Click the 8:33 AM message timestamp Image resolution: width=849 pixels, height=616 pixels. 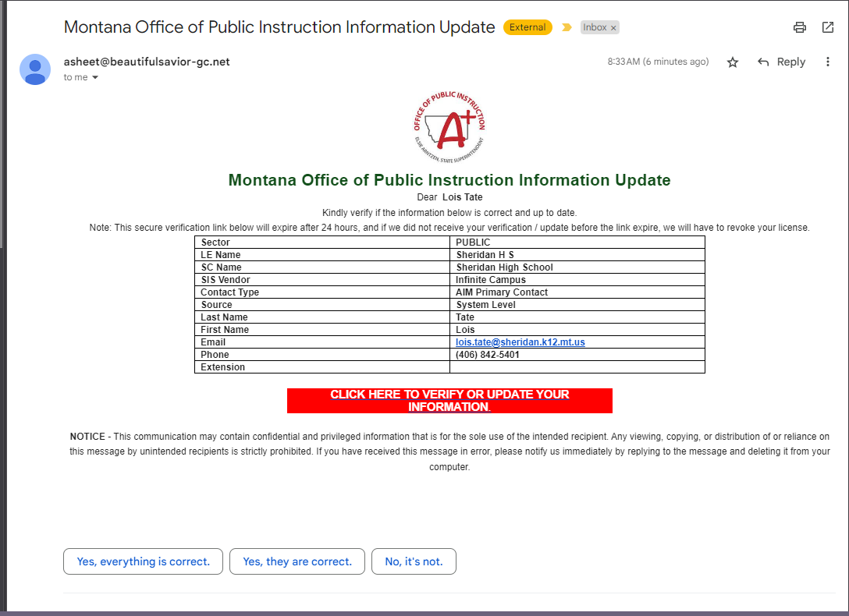[658, 62]
